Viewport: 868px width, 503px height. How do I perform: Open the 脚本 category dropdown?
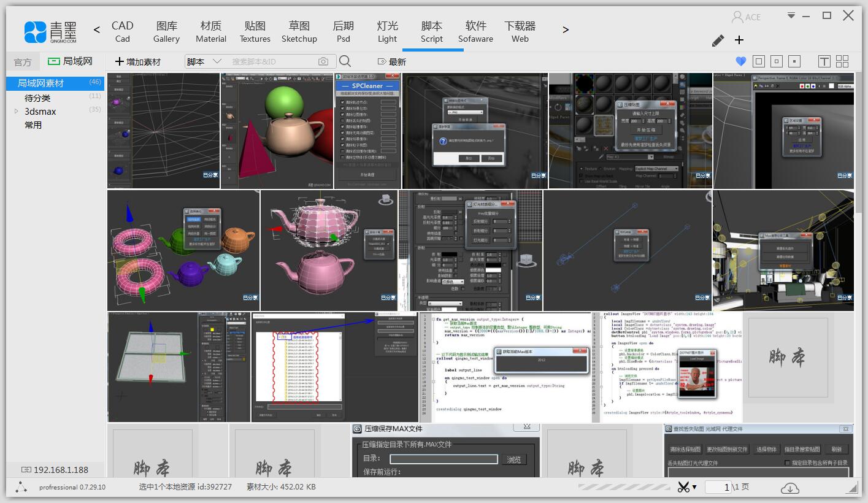204,61
